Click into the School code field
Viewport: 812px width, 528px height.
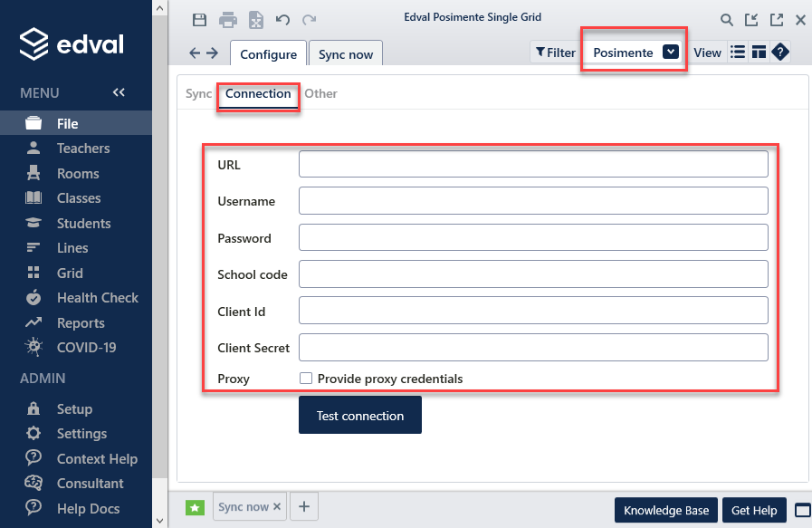533,274
